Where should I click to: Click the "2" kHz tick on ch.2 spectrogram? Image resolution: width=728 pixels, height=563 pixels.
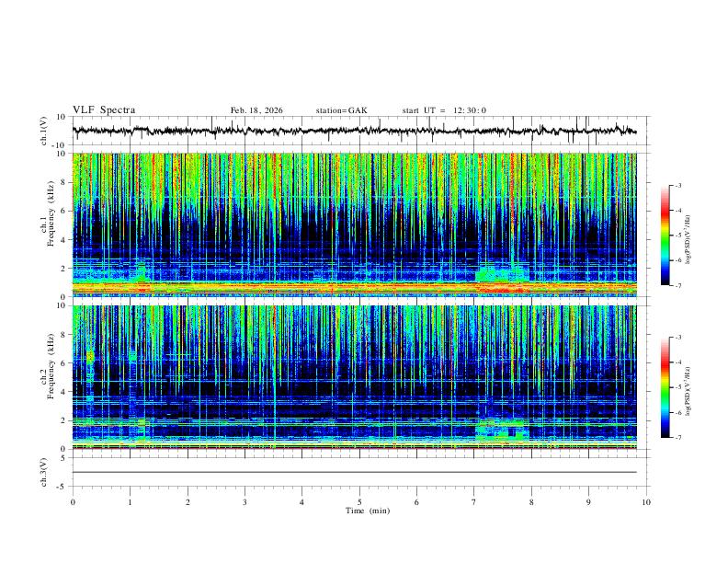(x=63, y=420)
